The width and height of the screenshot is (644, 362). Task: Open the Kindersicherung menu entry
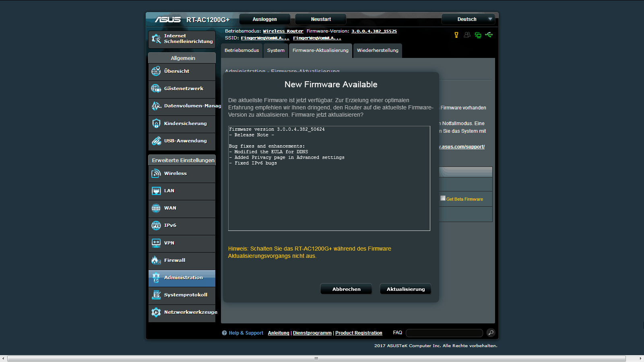[182, 123]
